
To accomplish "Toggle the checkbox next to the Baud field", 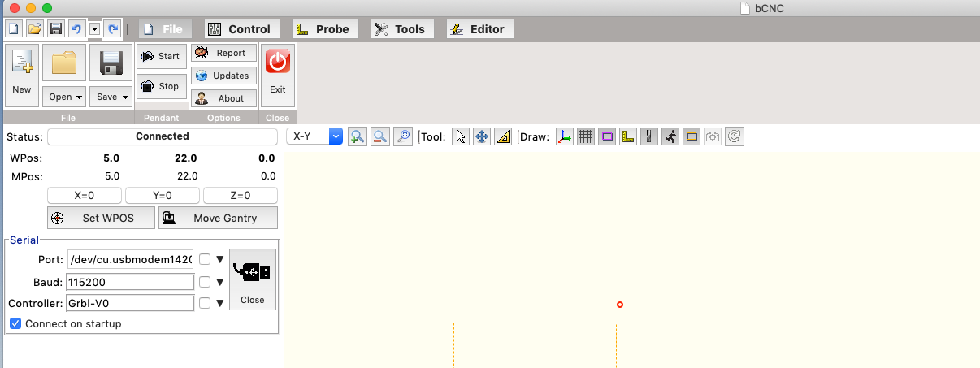I will coord(205,282).
